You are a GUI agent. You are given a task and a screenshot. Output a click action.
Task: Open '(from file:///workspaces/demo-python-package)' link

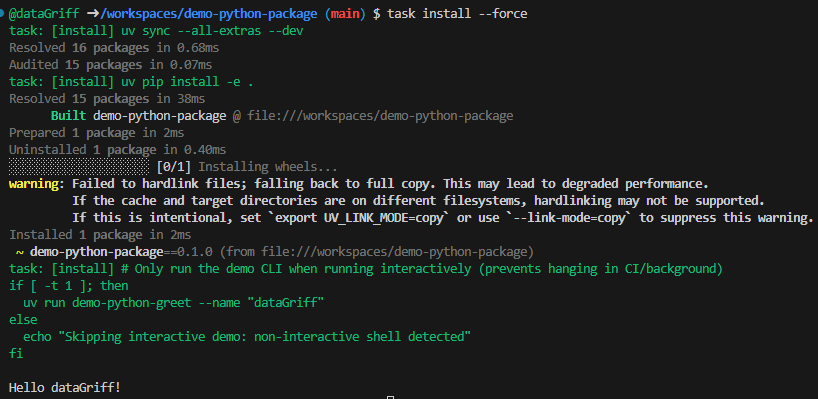click(377, 252)
